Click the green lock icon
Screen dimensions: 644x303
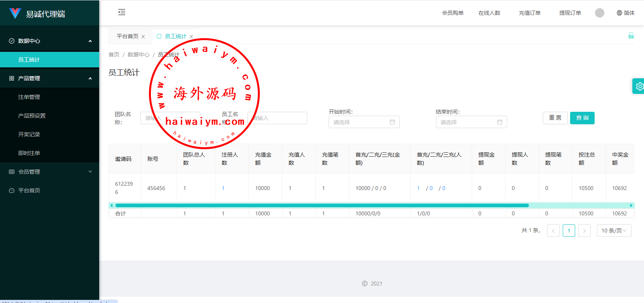[631, 36]
